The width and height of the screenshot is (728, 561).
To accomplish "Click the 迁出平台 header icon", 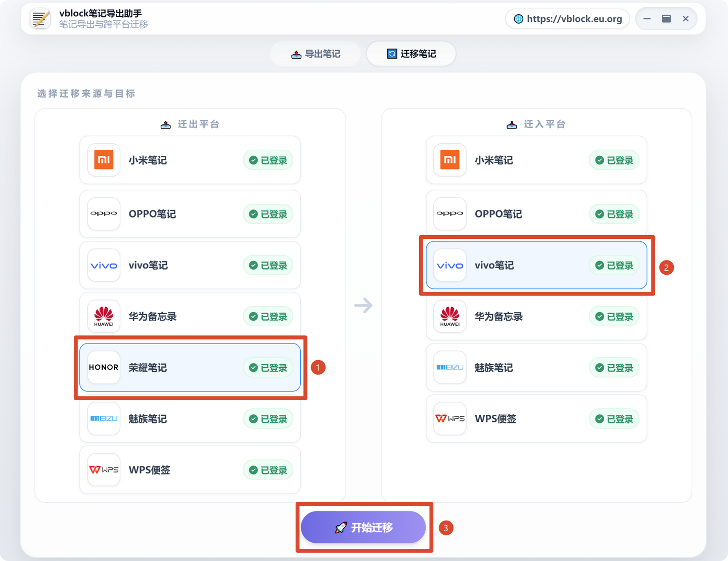I will pyautogui.click(x=166, y=124).
